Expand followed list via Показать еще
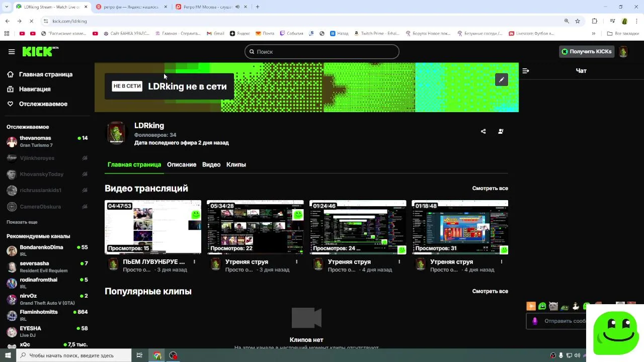 22,222
